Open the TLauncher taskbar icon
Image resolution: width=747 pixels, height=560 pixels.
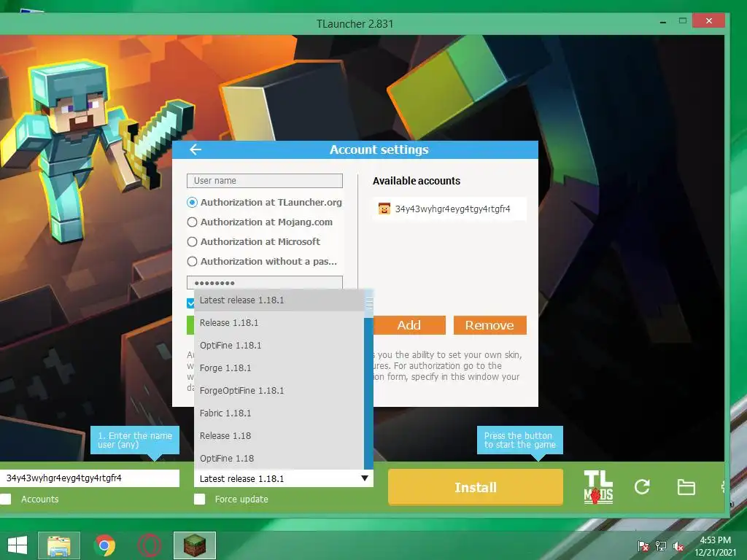(x=194, y=545)
